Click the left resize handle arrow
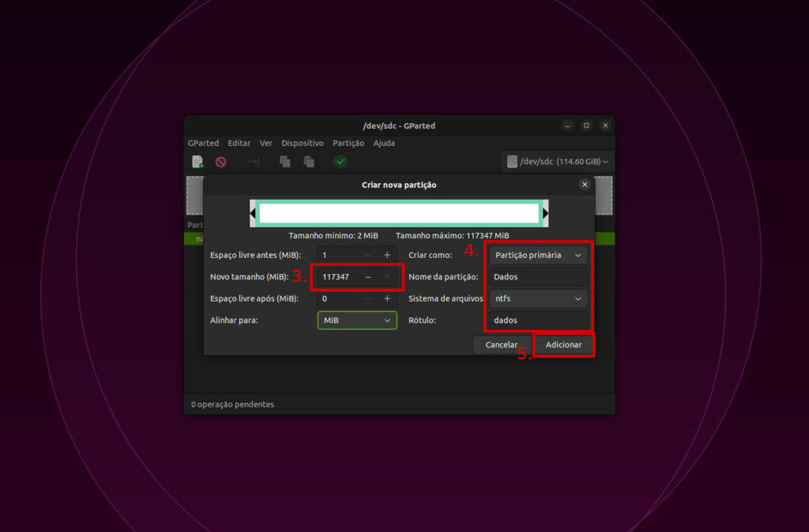 tap(253, 213)
